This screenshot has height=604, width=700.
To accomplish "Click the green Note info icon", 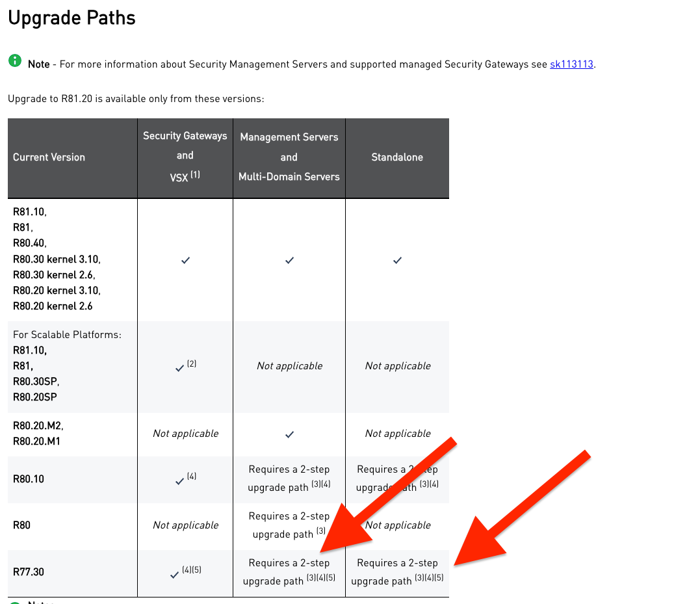I will click(15, 61).
